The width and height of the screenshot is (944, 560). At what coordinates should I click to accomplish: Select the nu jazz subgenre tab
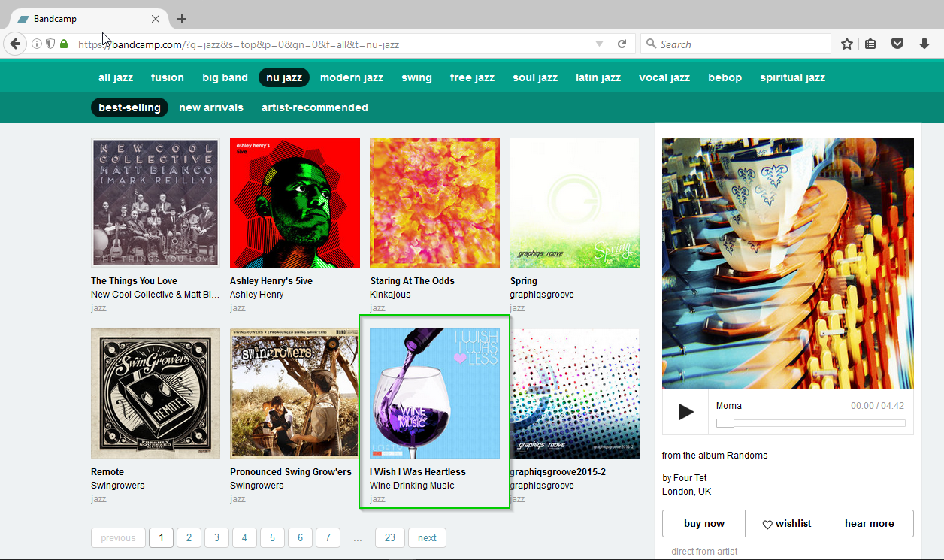pyautogui.click(x=284, y=77)
